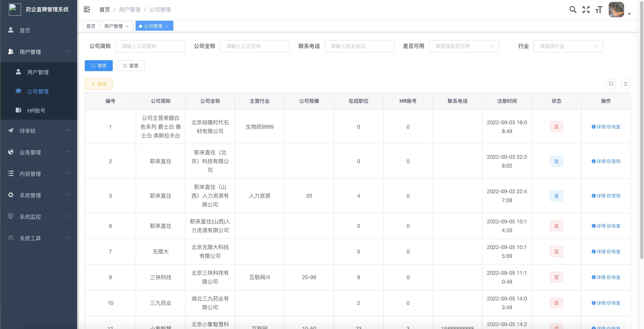The height and width of the screenshot is (329, 644).
Task: Click the 互联网/it industry cell
Action: (x=259, y=277)
